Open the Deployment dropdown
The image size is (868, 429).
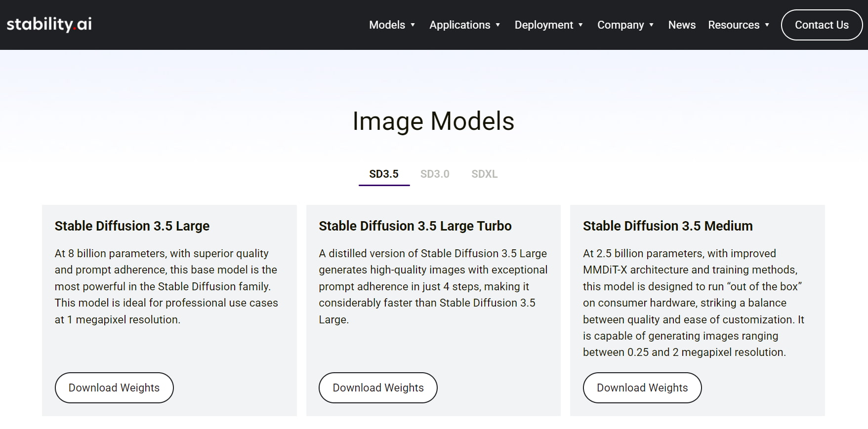click(549, 25)
